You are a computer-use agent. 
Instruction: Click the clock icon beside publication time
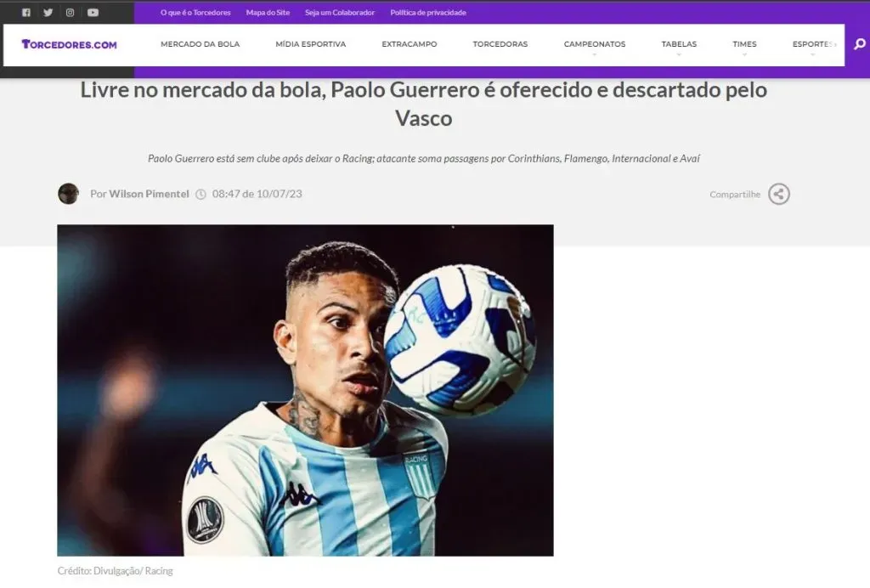pos(201,194)
